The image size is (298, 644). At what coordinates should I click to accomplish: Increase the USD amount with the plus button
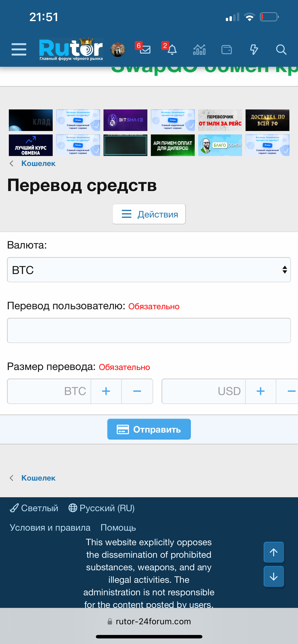point(260,391)
